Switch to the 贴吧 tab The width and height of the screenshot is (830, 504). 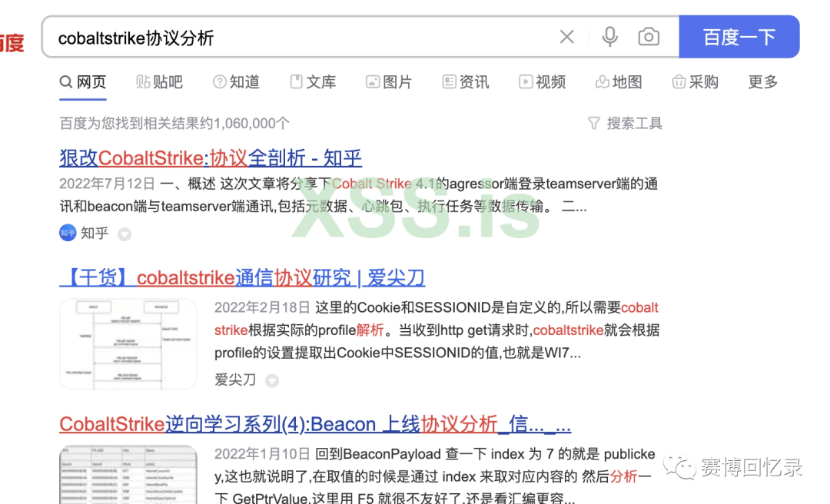(x=159, y=82)
